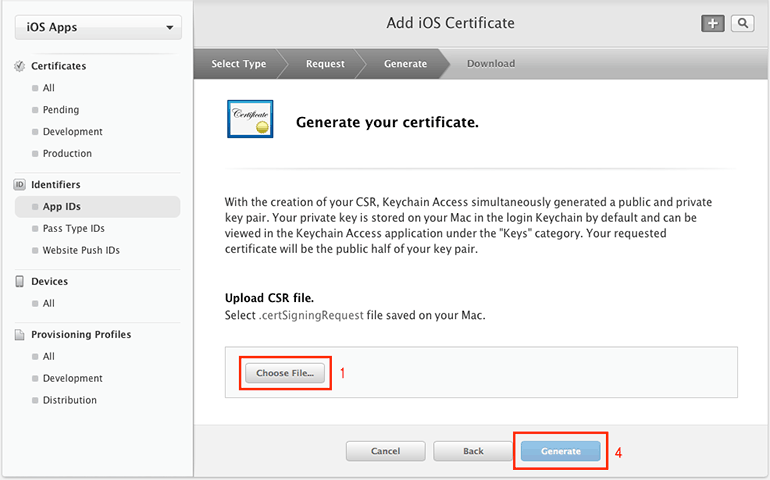Screen dimensions: 770x480
Task: Click the search magnifier icon
Action: [x=742, y=23]
